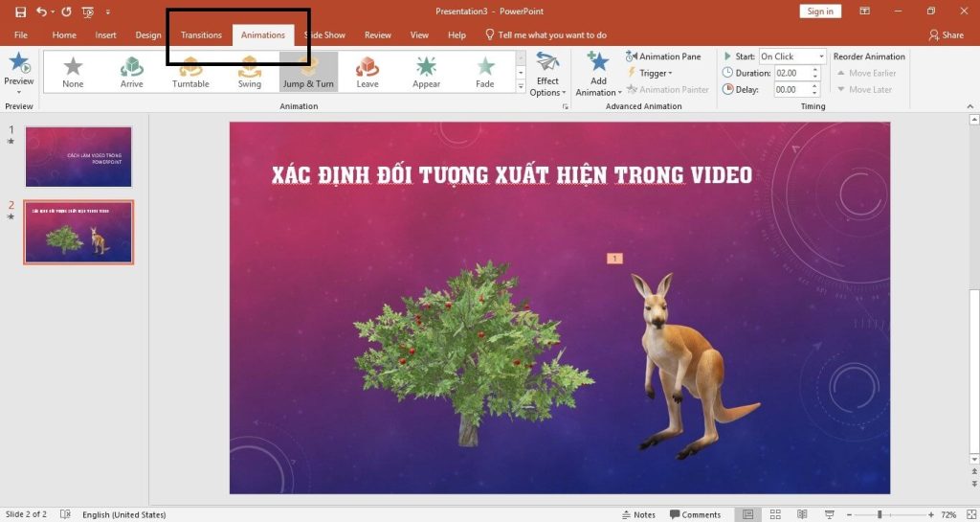Apply the Turntable animation
The image size is (980, 522).
[190, 73]
